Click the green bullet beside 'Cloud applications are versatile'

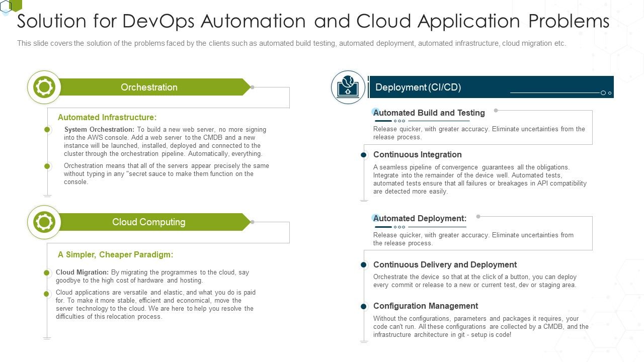pyautogui.click(x=47, y=294)
